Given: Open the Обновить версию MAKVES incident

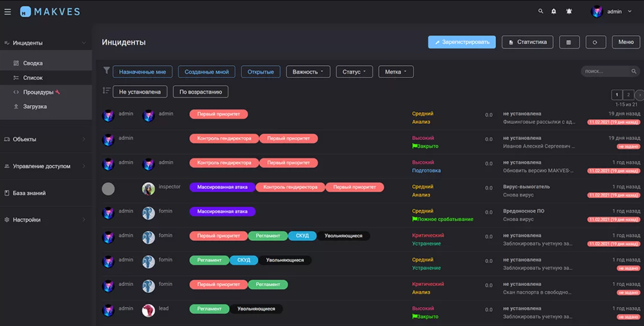Looking at the screenshot, I should pyautogui.click(x=538, y=171).
